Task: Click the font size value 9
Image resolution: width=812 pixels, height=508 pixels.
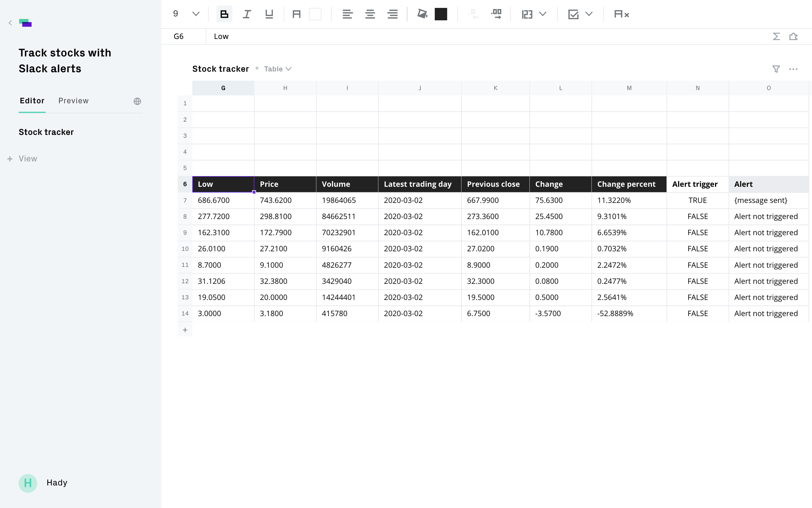Action: pyautogui.click(x=175, y=14)
